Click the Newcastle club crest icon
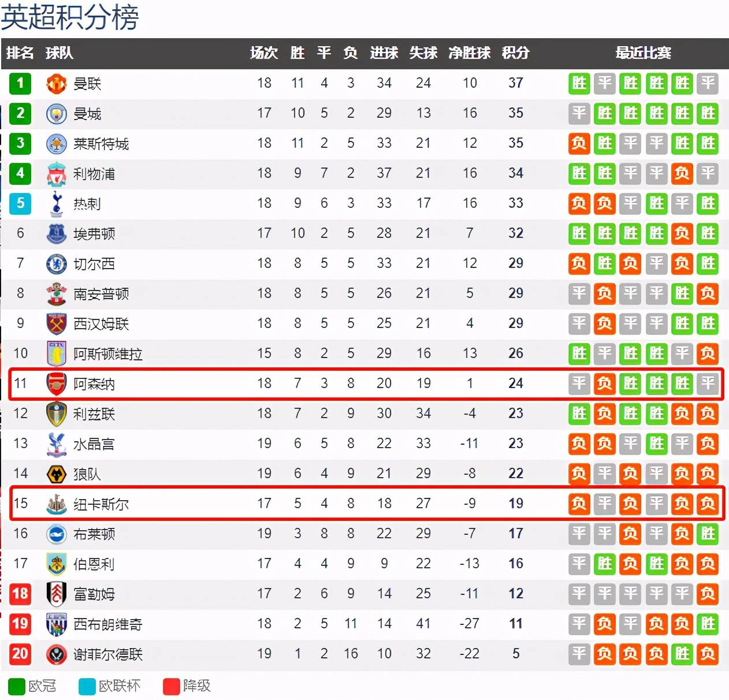 point(56,504)
